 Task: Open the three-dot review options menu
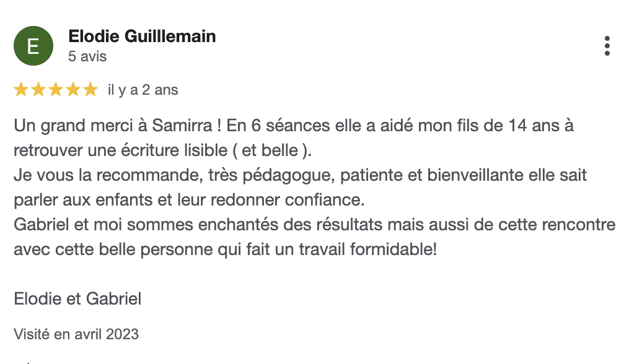coord(607,46)
